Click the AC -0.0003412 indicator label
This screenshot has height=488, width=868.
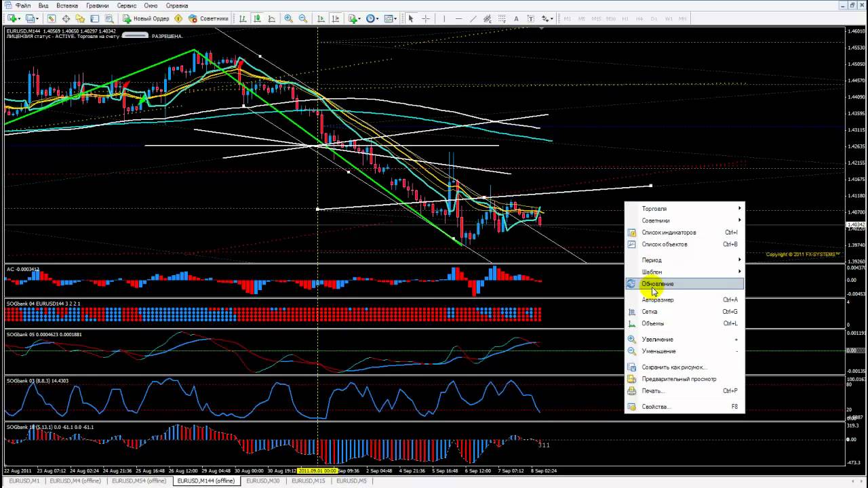click(22, 269)
